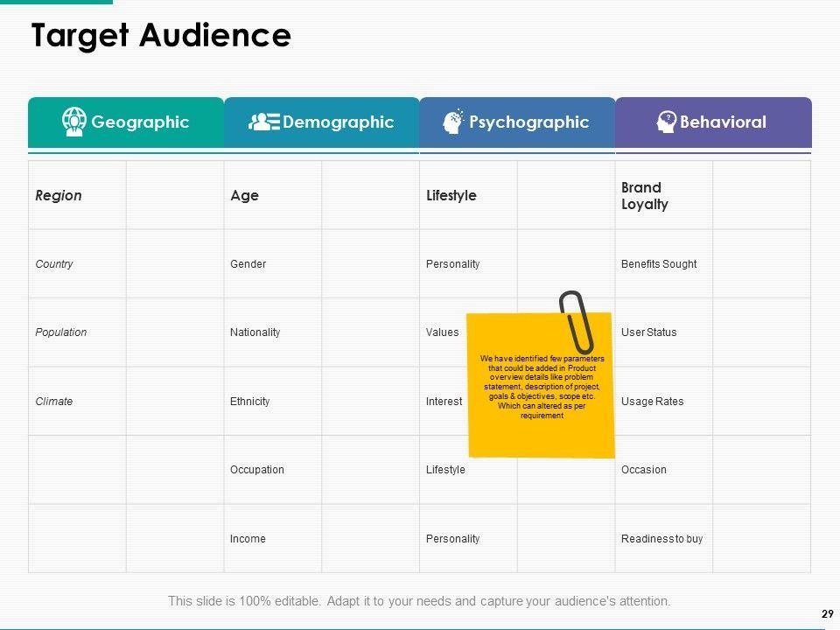The width and height of the screenshot is (840, 630).
Task: Select the Brand Loyalty cell
Action: click(645, 196)
